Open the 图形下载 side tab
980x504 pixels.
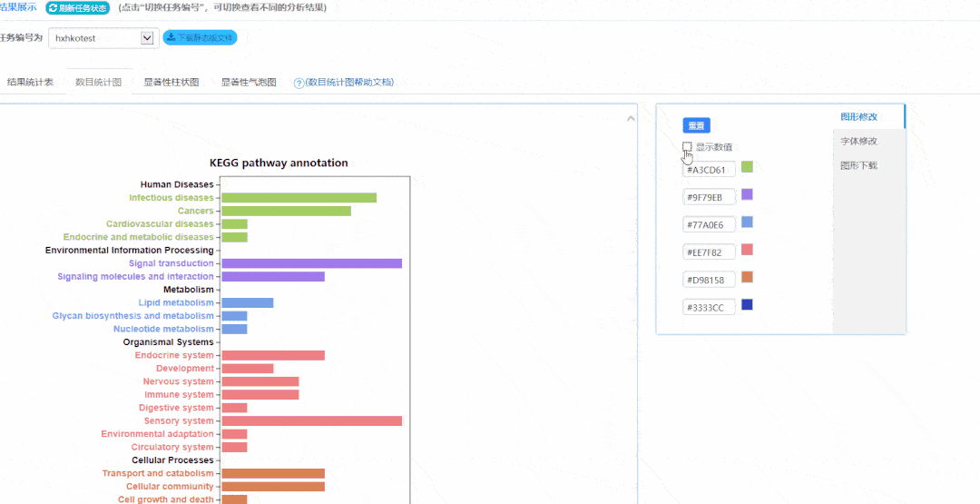858,165
